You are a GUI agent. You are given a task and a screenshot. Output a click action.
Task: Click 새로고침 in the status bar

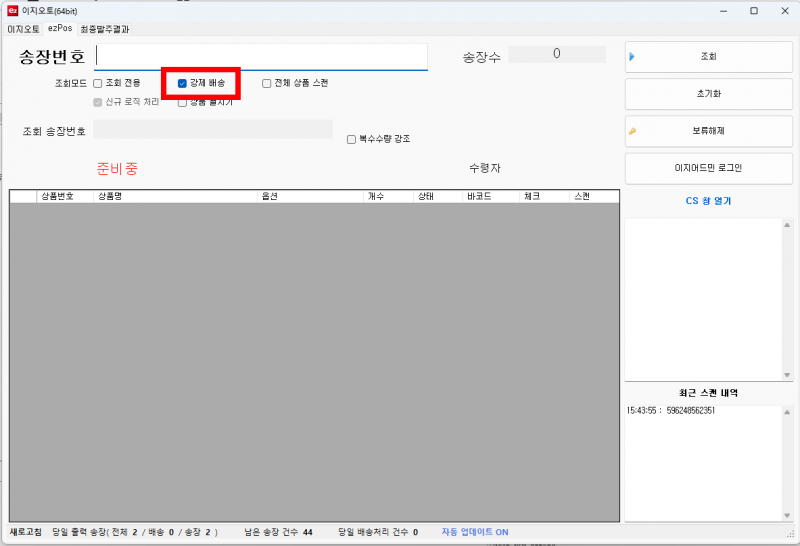[x=26, y=532]
